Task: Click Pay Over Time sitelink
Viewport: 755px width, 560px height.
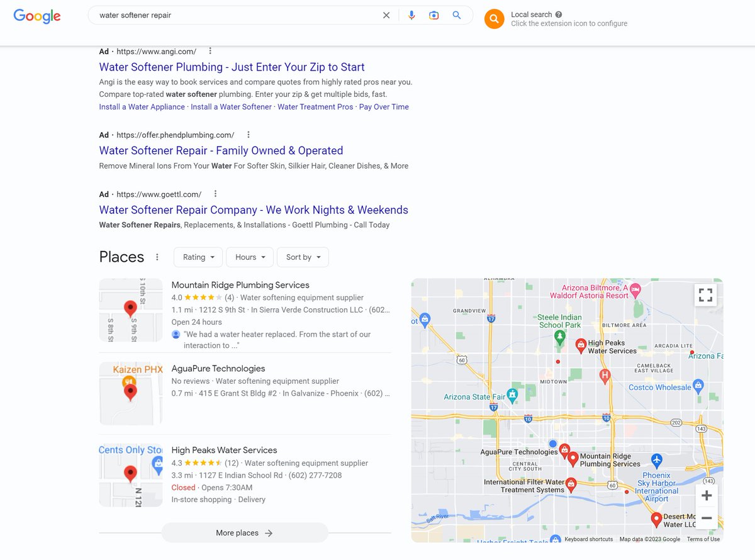Action: click(x=384, y=107)
